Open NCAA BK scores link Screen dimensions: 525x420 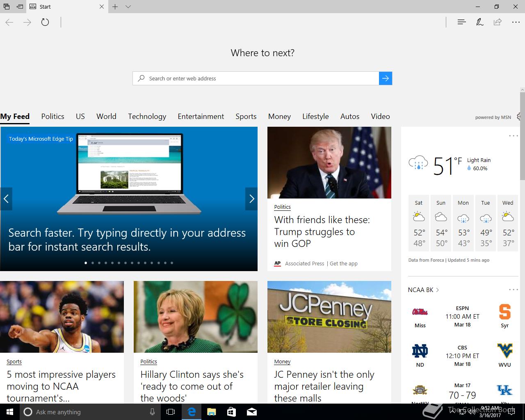423,290
